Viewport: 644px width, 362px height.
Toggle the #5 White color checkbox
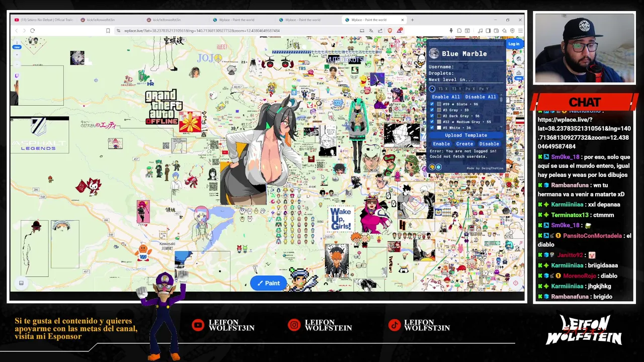tap(432, 127)
